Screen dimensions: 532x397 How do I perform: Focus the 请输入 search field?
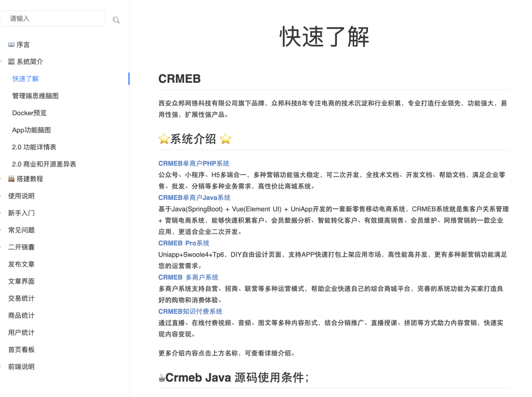tap(53, 18)
